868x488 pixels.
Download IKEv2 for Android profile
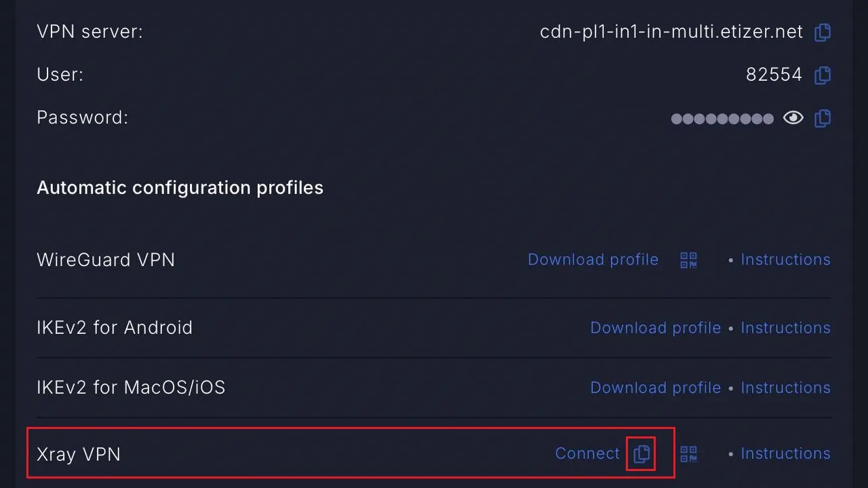(x=656, y=328)
